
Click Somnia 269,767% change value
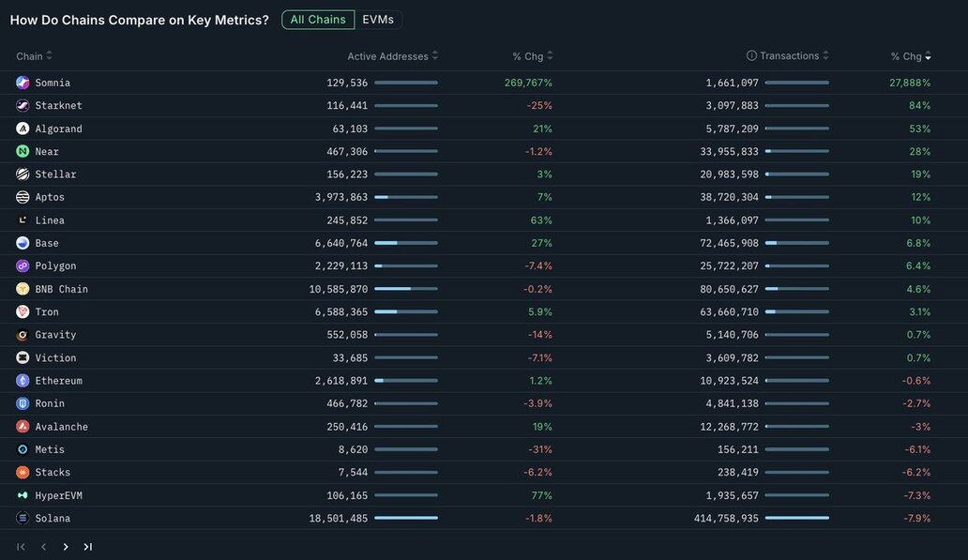coord(528,83)
